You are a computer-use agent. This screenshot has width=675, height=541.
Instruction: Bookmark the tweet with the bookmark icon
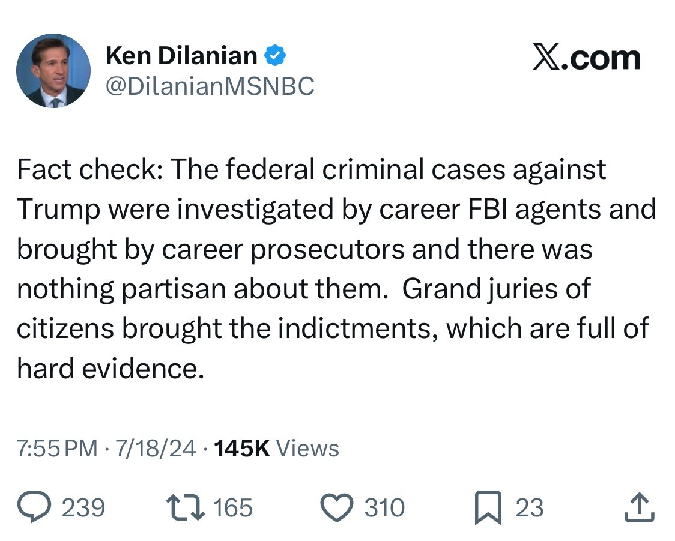click(487, 507)
